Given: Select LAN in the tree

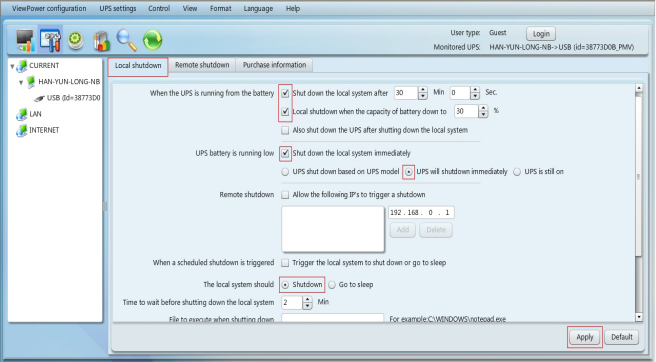Looking at the screenshot, I should tap(35, 114).
